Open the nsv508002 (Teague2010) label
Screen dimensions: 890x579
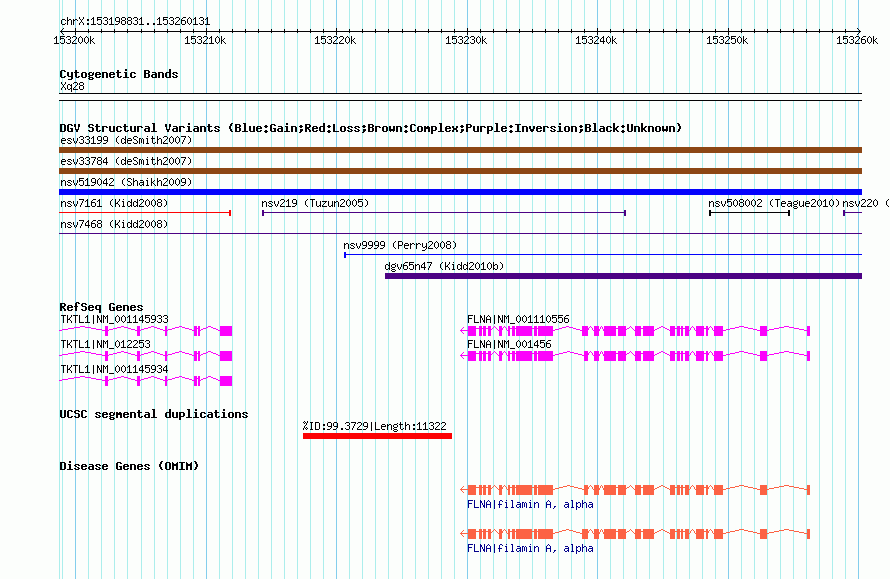click(x=774, y=203)
